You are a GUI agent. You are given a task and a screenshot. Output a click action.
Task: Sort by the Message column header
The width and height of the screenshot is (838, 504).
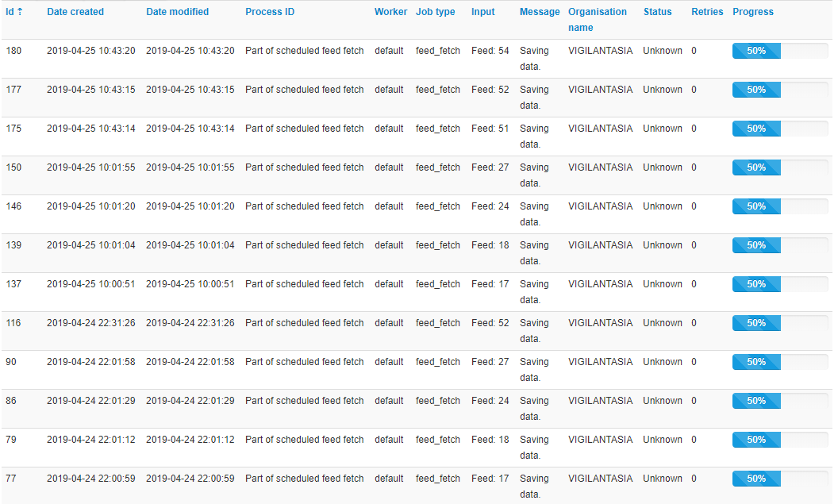(x=540, y=11)
